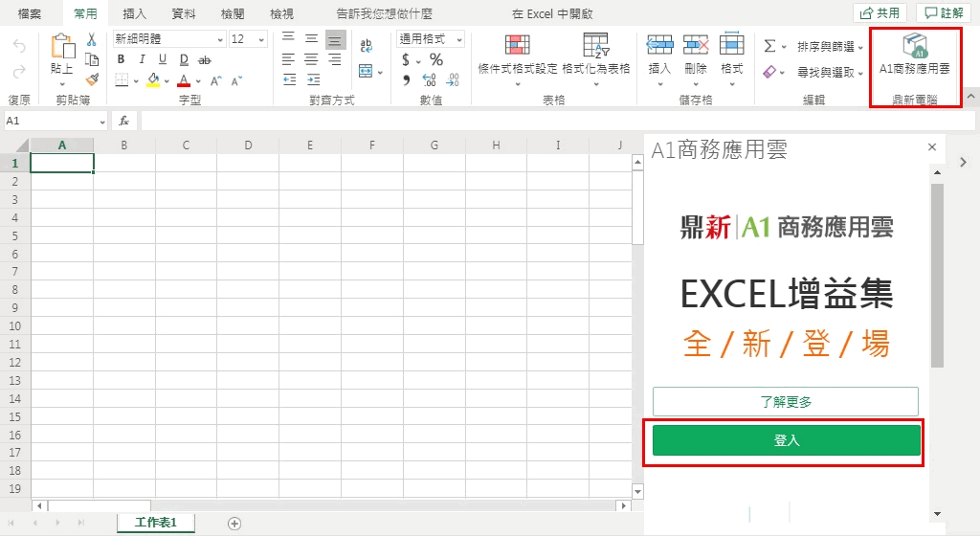Click 在 Excel 中開啟 link
Viewport: 980px width, 537px height.
(x=552, y=13)
